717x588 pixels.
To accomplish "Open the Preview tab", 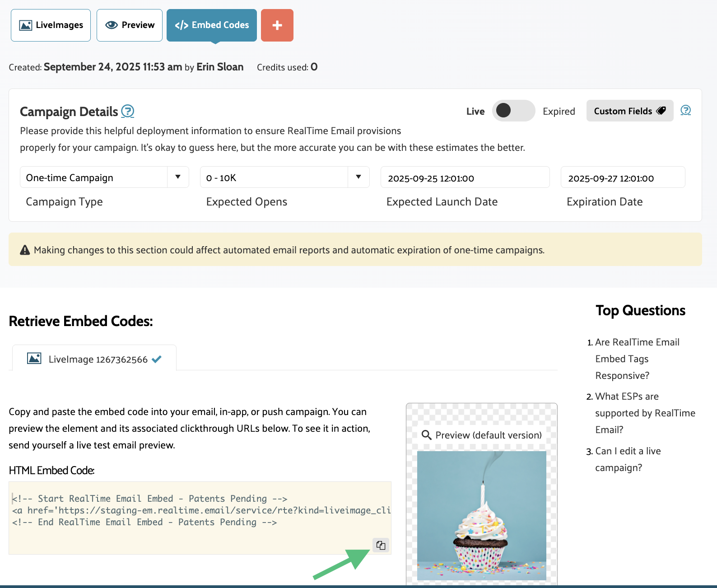I will click(x=130, y=25).
